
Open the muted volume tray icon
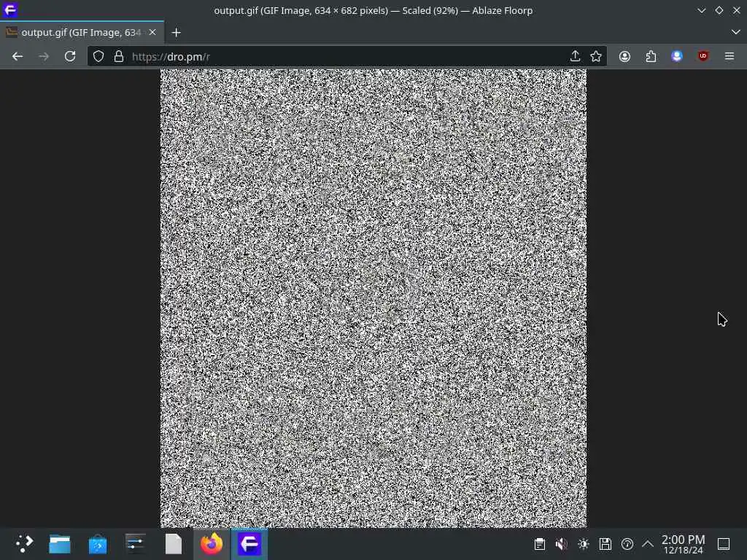click(562, 544)
